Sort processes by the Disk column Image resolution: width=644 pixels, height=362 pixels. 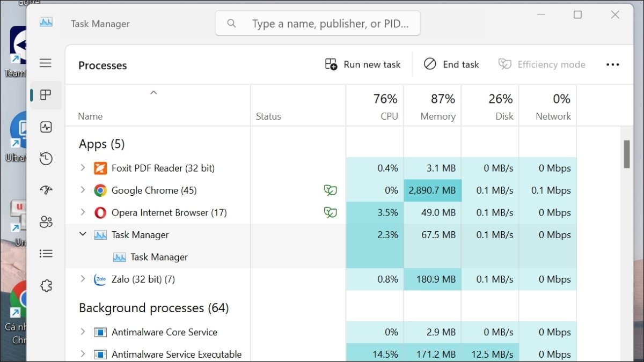click(x=490, y=106)
